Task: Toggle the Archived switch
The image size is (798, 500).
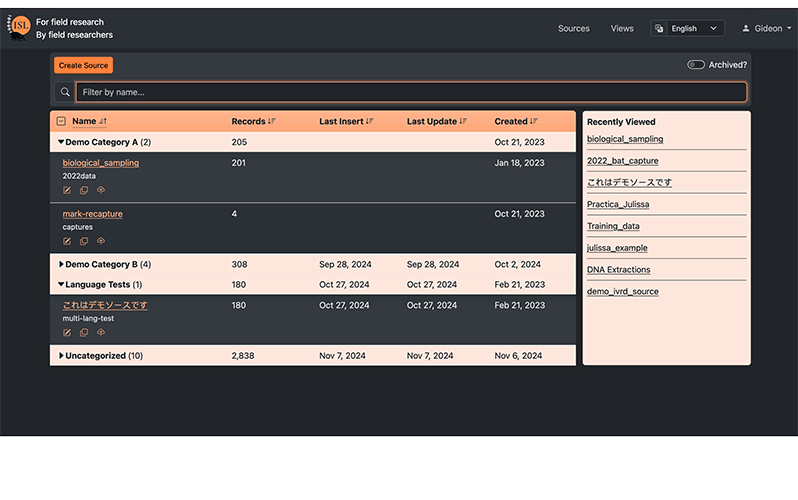Action: 696,65
